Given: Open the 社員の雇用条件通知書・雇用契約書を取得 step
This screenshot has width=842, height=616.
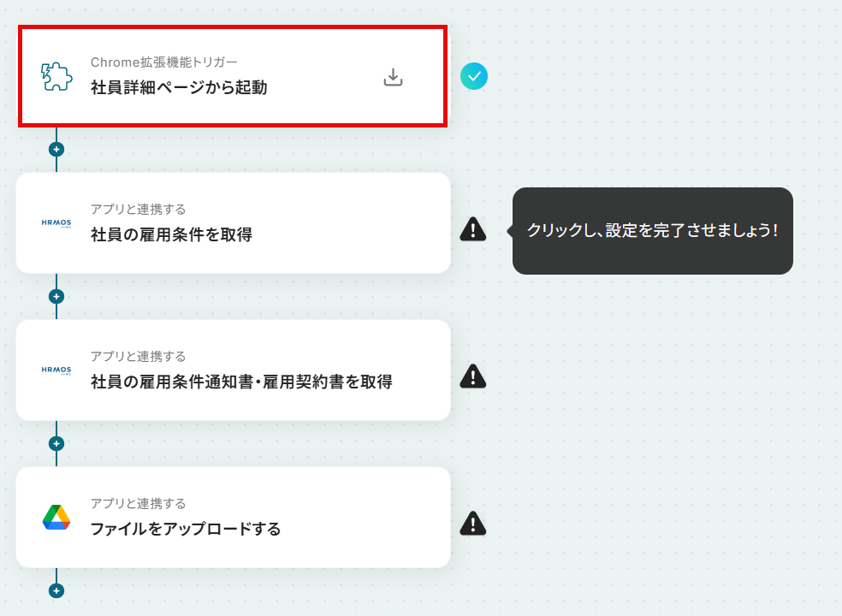Looking at the screenshot, I should (233, 370).
